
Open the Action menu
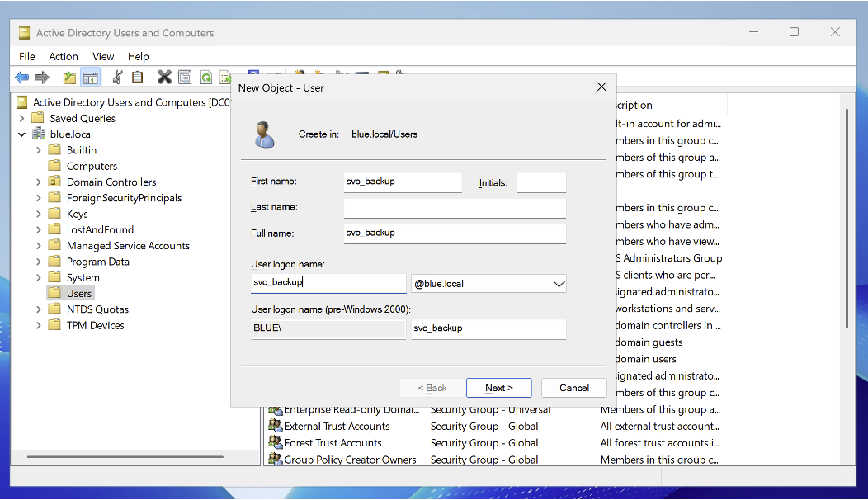tap(64, 56)
